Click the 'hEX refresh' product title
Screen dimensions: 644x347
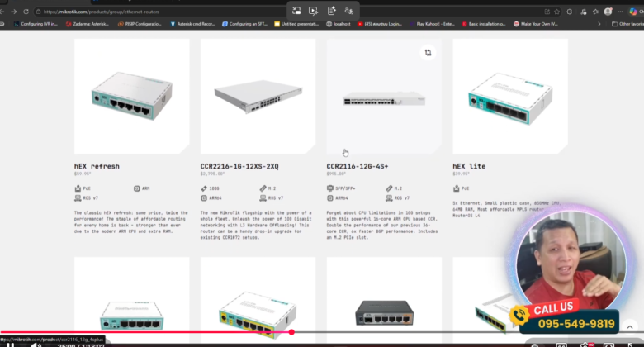coord(97,166)
